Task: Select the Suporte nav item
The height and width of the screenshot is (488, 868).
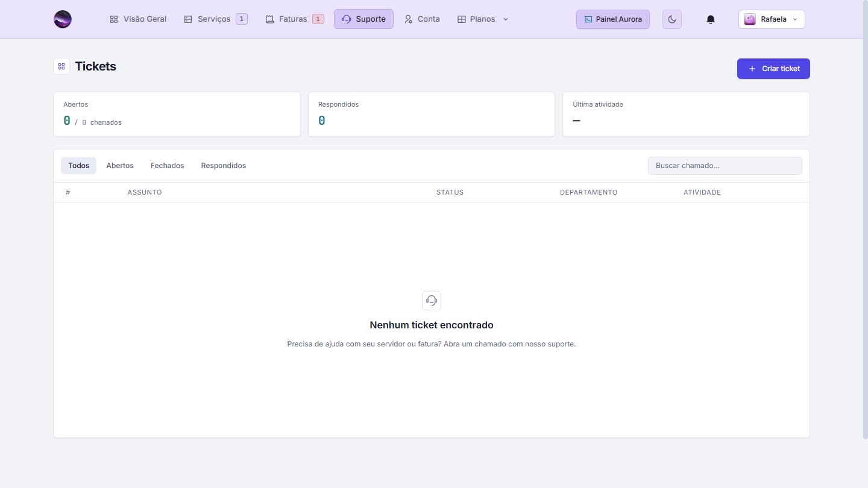Action: (x=363, y=19)
